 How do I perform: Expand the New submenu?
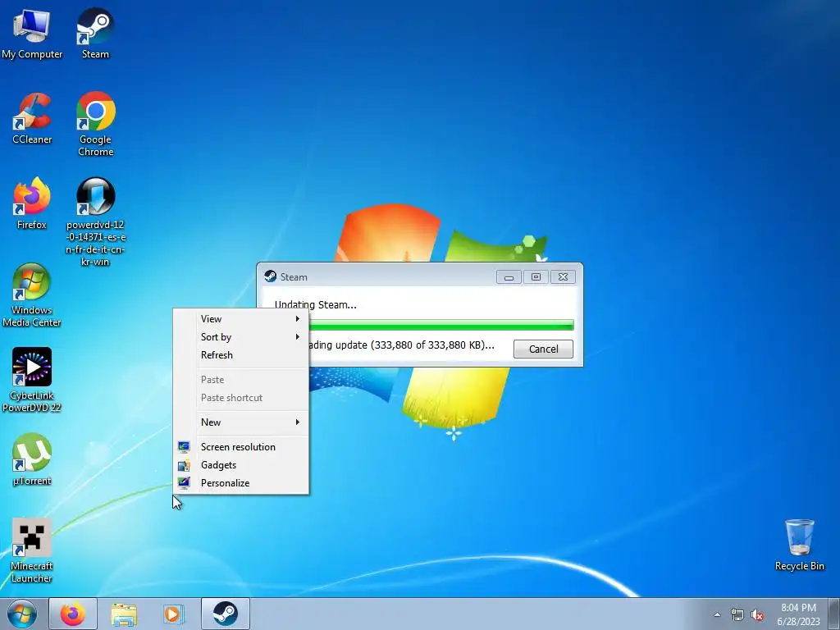[240, 422]
